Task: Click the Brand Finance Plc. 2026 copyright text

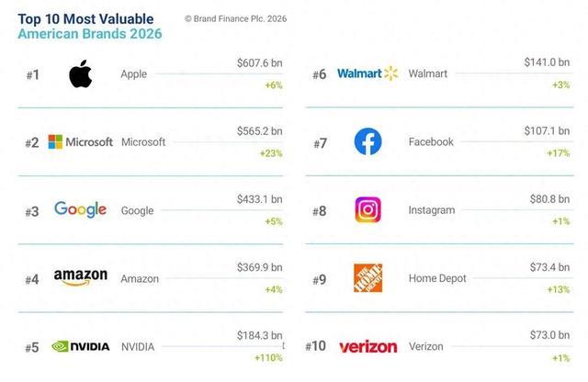Action: point(237,18)
